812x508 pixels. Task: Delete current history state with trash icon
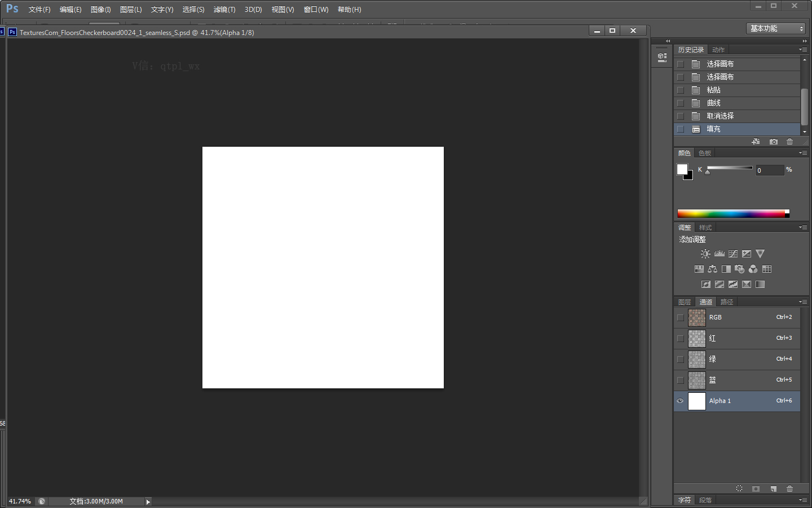[789, 142]
